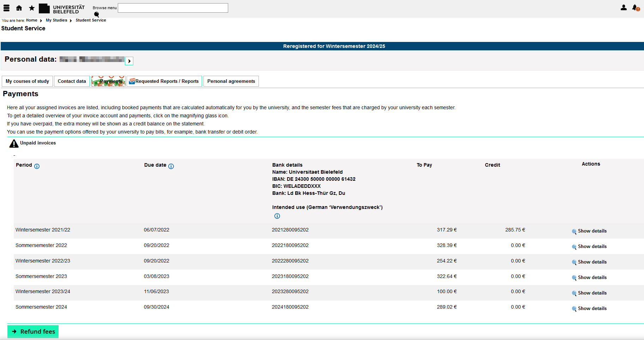
Task: Expand the Personal data section arrow
Action: point(129,61)
